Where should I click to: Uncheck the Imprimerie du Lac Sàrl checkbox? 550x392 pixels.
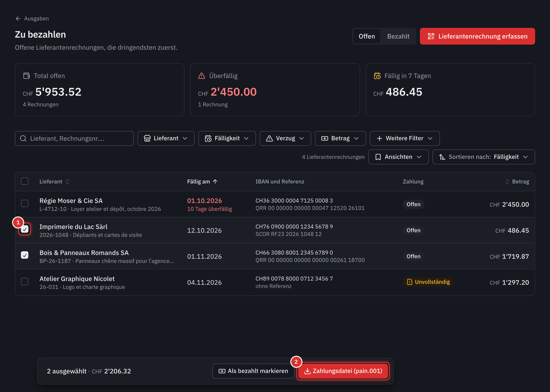click(25, 229)
